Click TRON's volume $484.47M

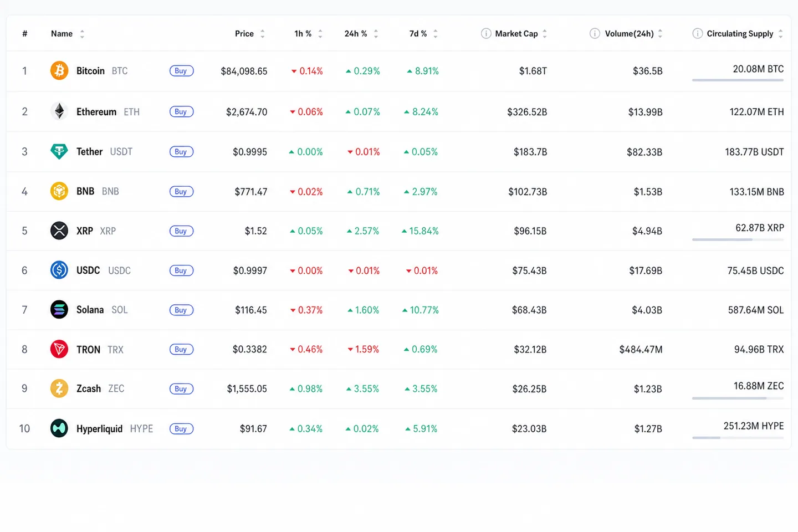pyautogui.click(x=641, y=349)
